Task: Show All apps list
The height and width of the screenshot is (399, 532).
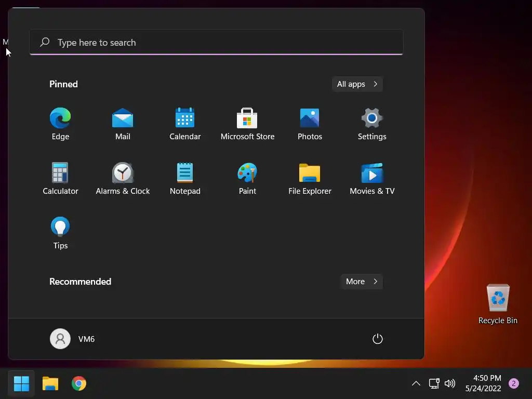Action: tap(357, 84)
